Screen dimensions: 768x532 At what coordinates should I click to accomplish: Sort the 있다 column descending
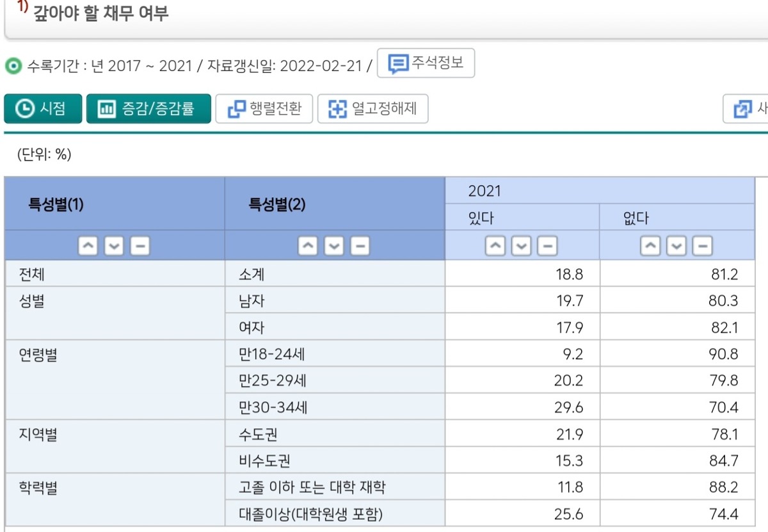[x=522, y=246]
